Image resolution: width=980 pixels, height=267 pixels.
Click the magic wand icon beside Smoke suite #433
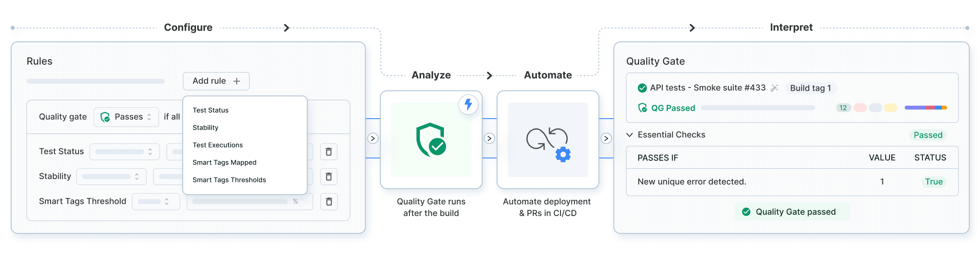point(774,88)
